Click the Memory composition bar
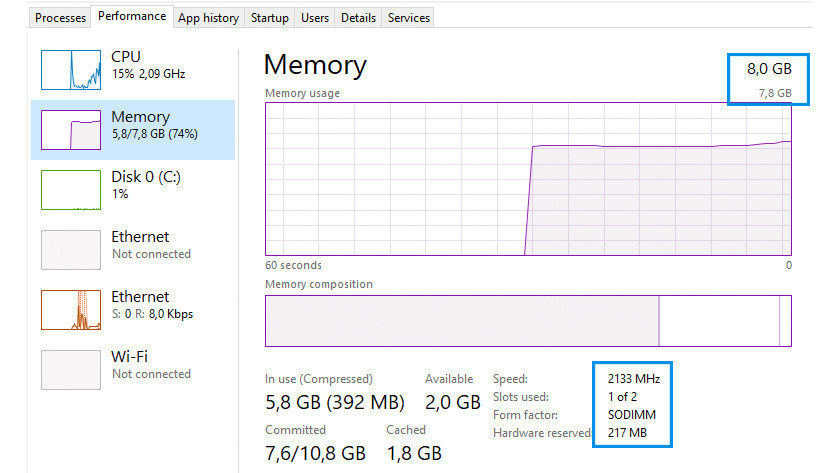Screen dimensions: 840x473 (528, 320)
